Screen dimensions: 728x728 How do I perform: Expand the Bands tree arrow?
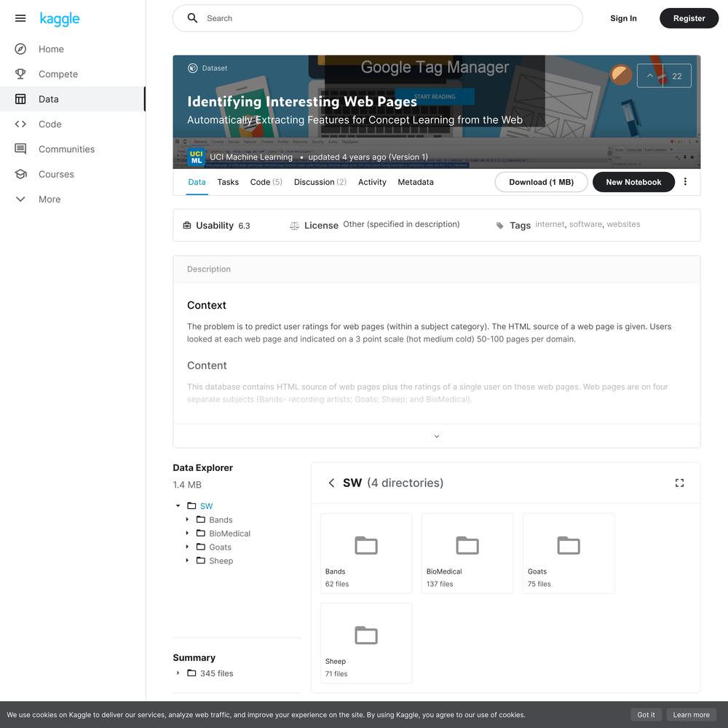click(x=187, y=520)
